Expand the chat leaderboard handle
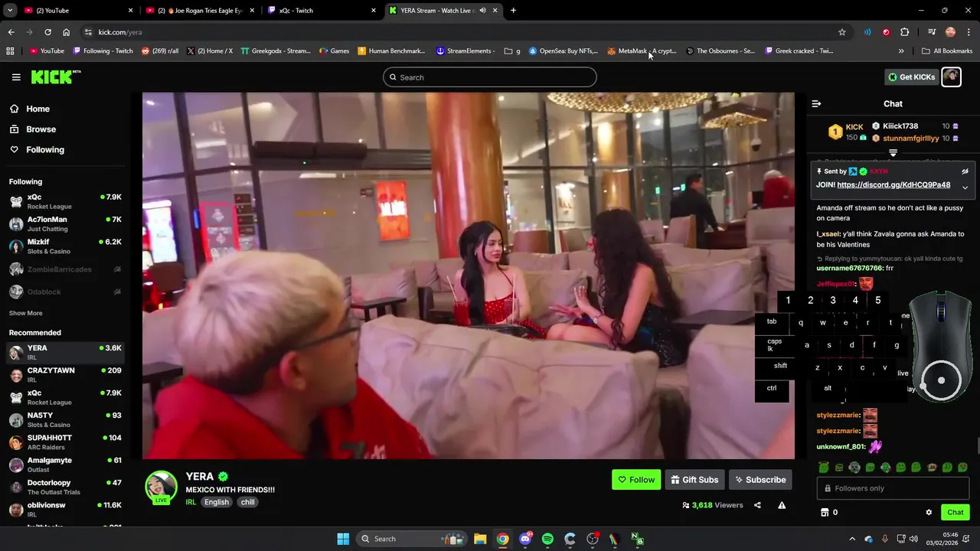This screenshot has height=551, width=980. [x=893, y=153]
